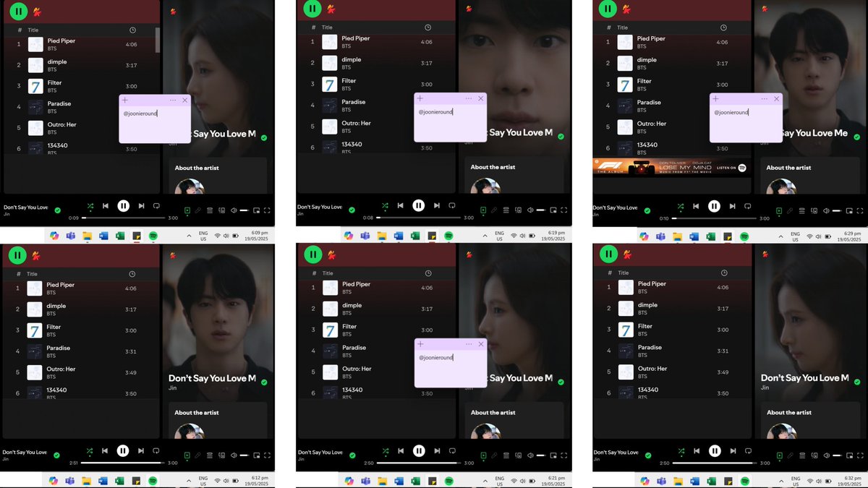
Task: Enter full screen in the 6:09 pm screenshot
Action: [268, 210]
